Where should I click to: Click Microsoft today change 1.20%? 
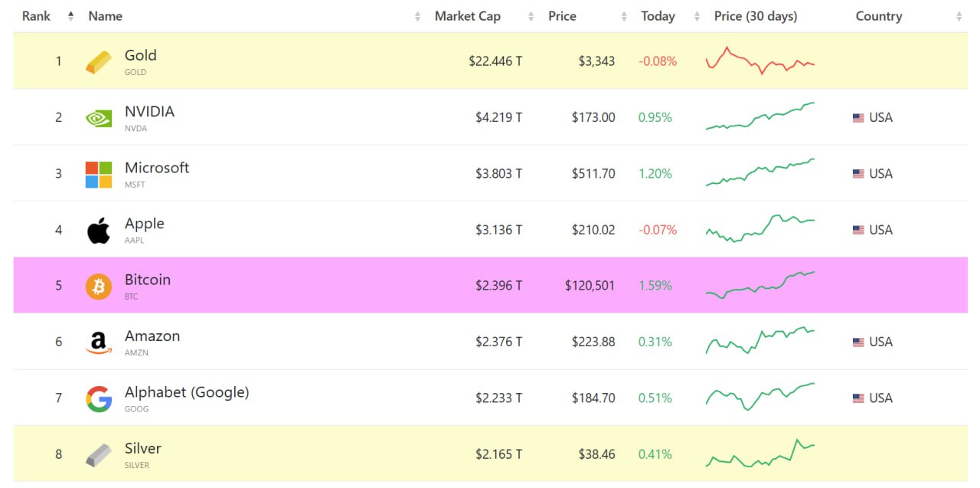(x=655, y=174)
